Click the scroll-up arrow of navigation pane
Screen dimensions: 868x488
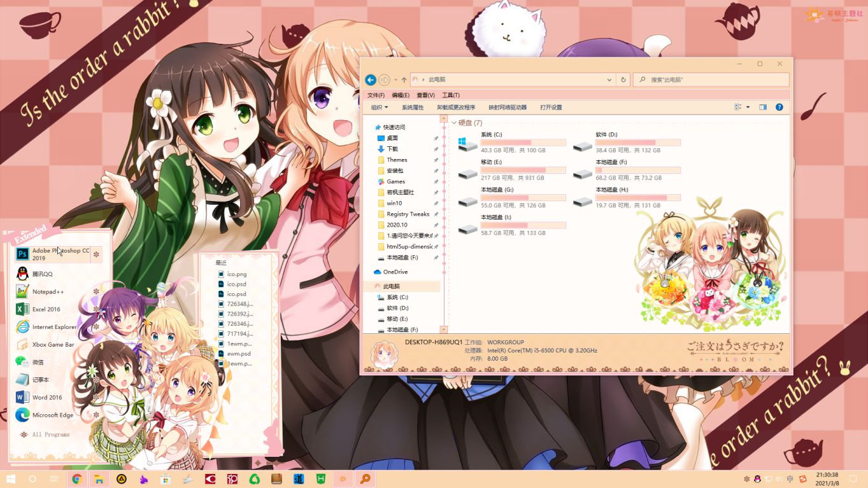click(444, 119)
